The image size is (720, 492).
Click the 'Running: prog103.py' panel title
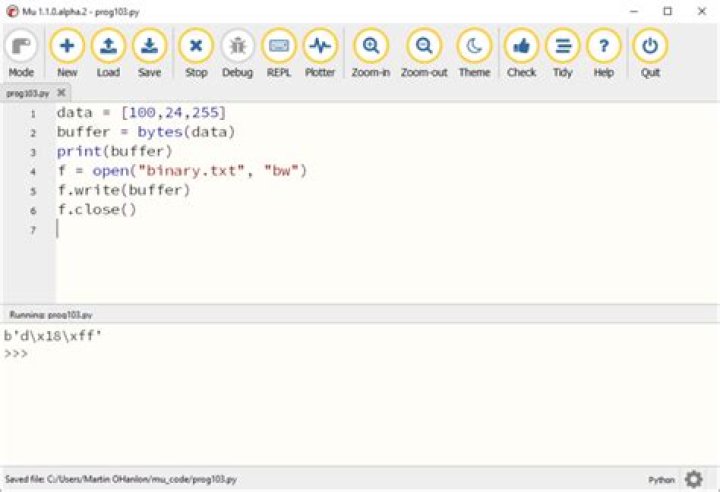(x=51, y=315)
